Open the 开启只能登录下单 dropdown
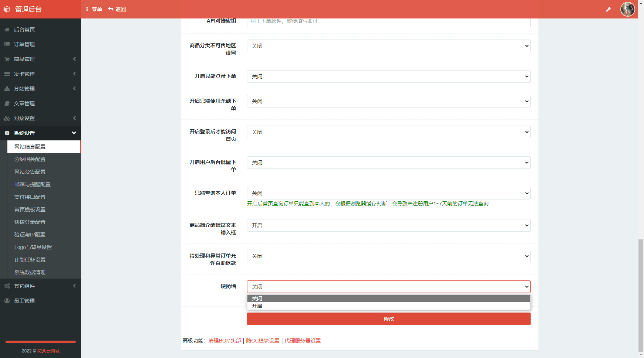Viewport: 644px width, 358px height. tap(388, 76)
